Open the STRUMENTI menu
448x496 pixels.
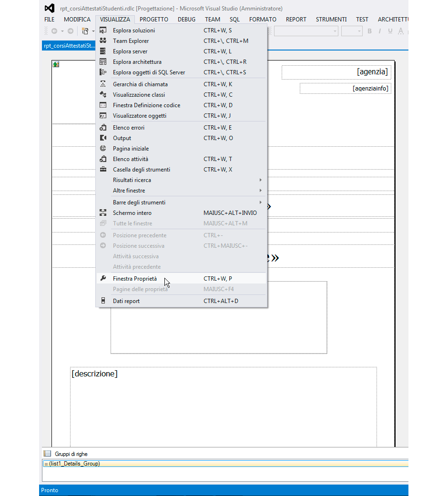pyautogui.click(x=331, y=19)
